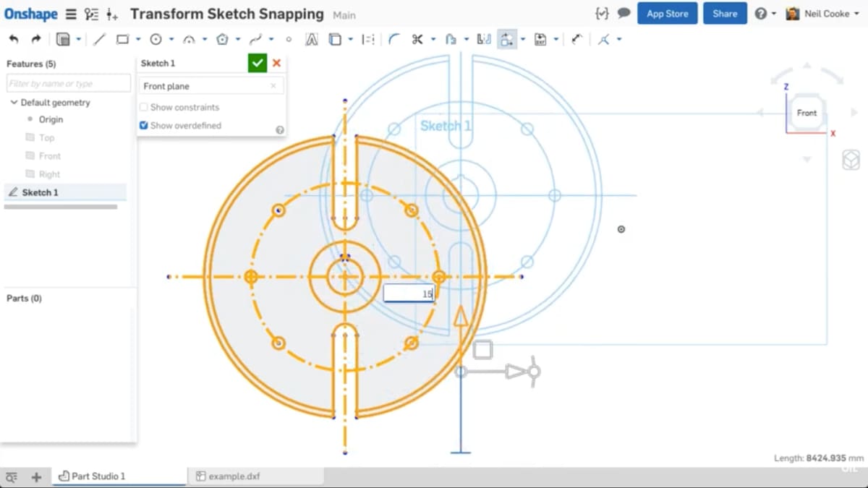Click the Filter by name or type field

(x=69, y=84)
